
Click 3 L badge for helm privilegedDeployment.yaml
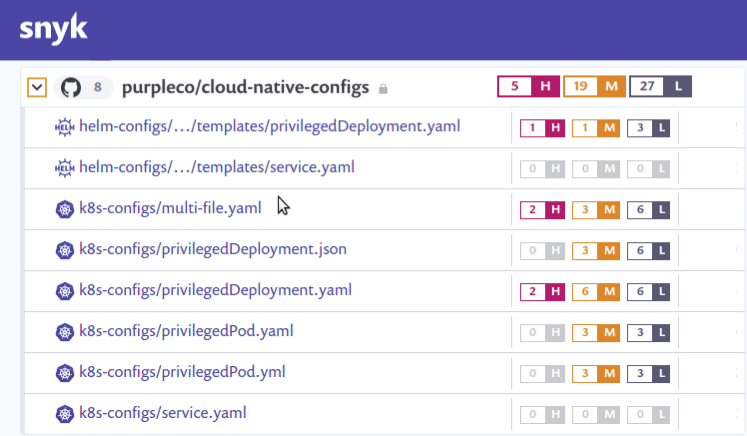tap(648, 128)
